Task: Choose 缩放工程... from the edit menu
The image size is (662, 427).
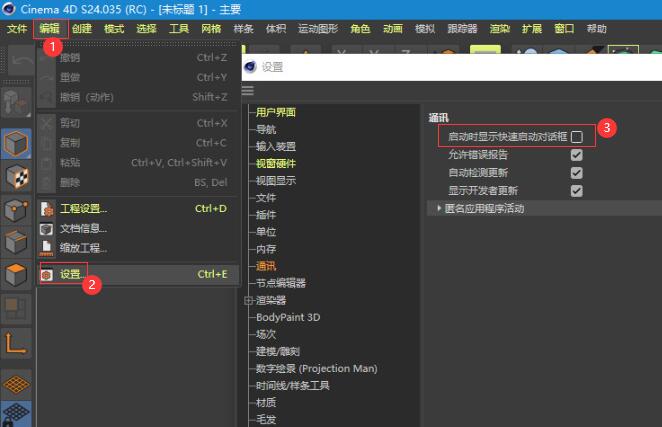Action: pyautogui.click(x=138, y=248)
